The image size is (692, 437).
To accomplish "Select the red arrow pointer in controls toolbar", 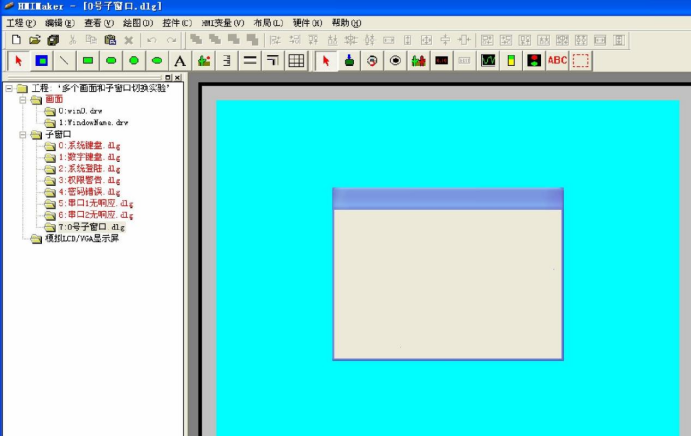I will [x=326, y=60].
